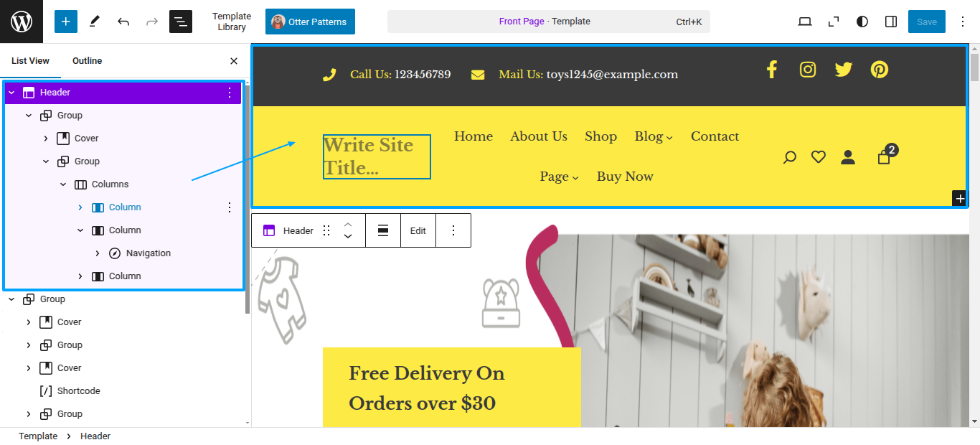Viewport: 980px width, 445px height.
Task: Click the WordPress logo icon
Action: point(22,22)
